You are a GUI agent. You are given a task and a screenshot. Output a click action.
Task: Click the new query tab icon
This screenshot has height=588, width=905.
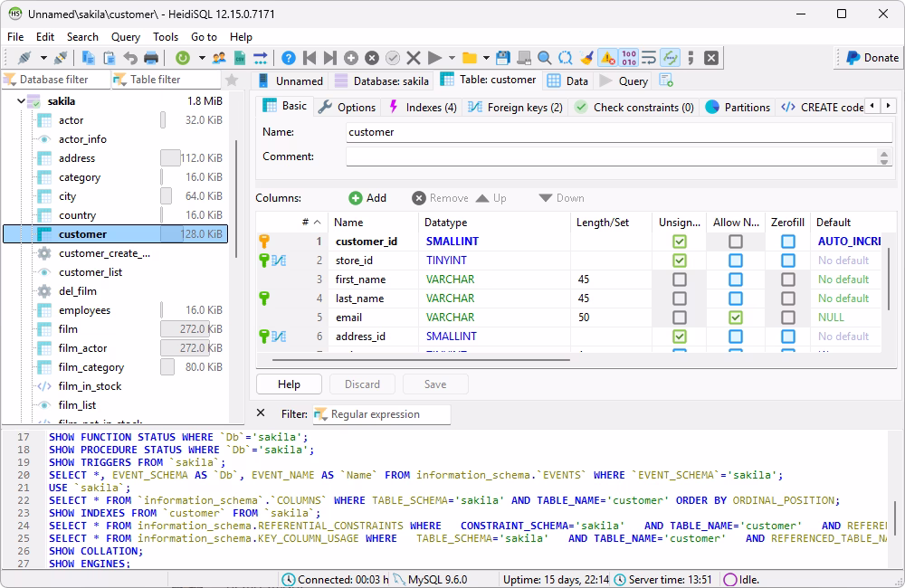pyautogui.click(x=666, y=81)
